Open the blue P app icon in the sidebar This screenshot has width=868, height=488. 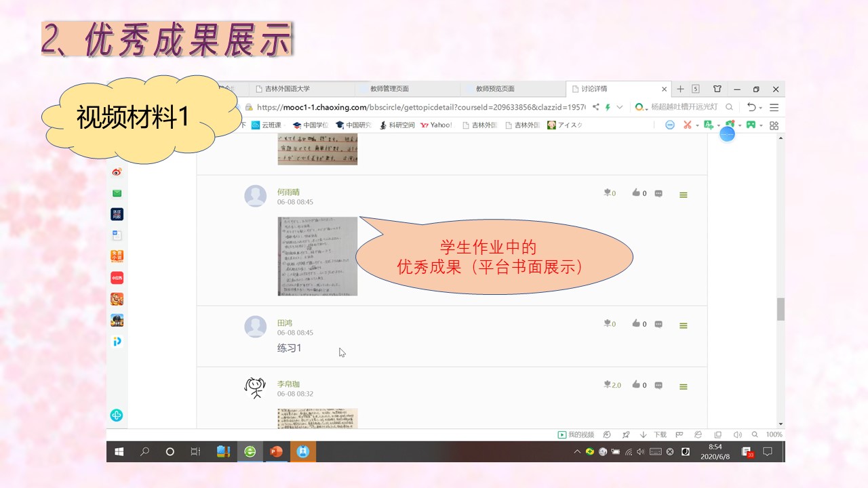(117, 342)
